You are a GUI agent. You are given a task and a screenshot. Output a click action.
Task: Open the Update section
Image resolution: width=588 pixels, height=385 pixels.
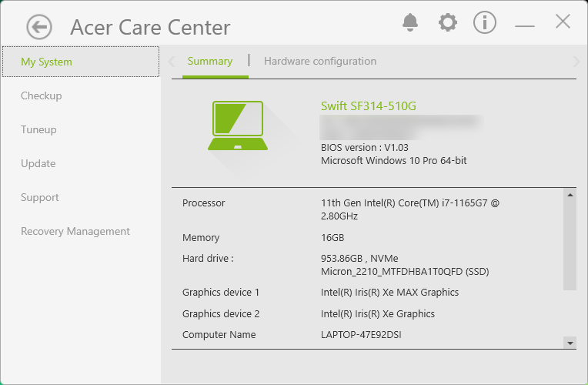(x=38, y=164)
